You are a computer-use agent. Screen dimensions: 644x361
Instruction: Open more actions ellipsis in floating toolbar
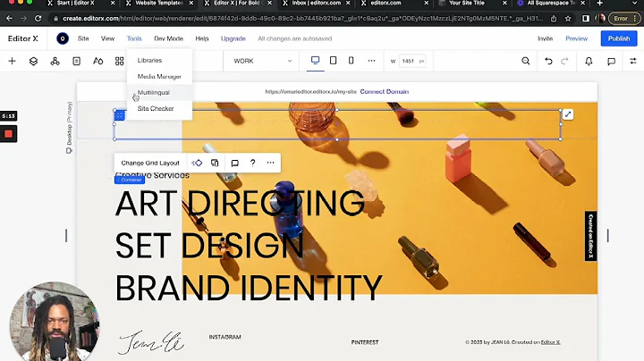270,163
